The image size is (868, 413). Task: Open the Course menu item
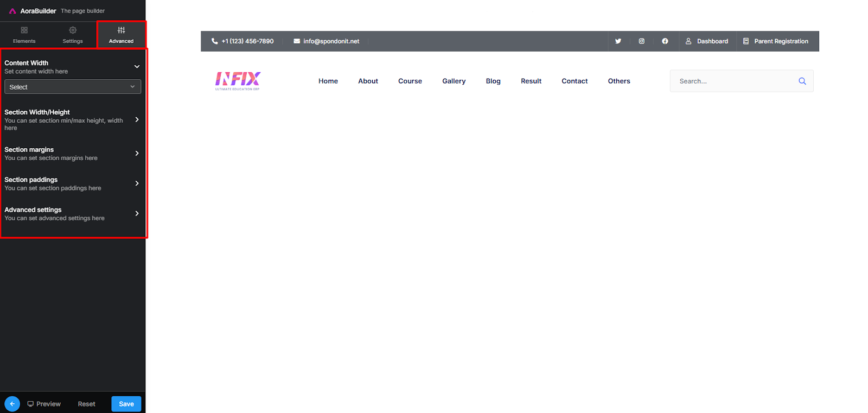(410, 81)
